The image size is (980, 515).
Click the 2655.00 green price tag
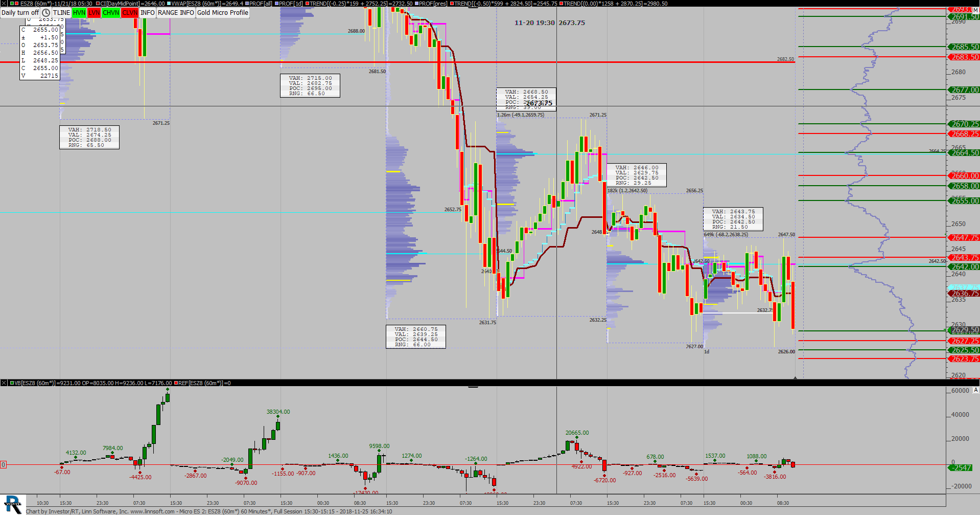[x=964, y=201]
